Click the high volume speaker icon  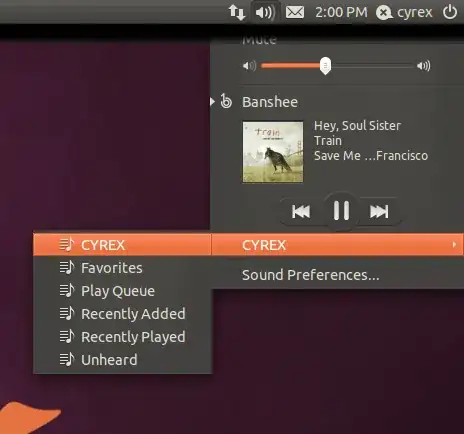click(424, 66)
